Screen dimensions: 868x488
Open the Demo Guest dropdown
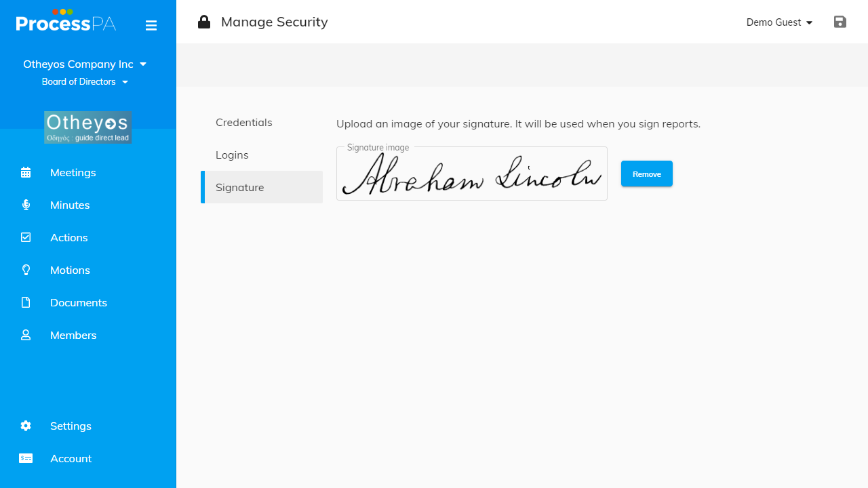click(779, 22)
